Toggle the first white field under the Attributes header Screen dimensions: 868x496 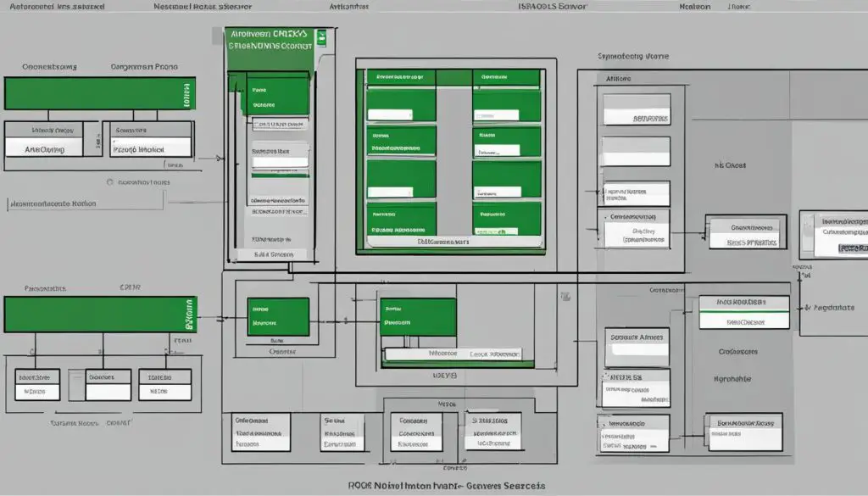click(x=637, y=107)
